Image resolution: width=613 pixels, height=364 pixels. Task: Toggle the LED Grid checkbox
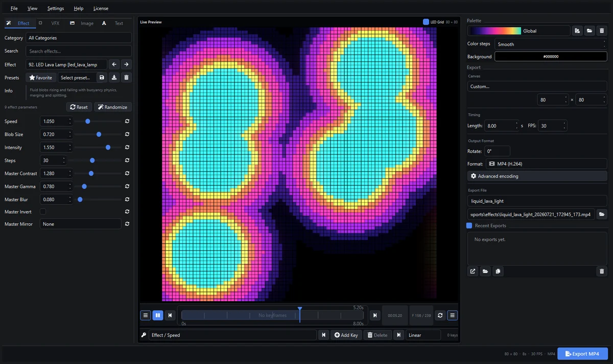(426, 22)
